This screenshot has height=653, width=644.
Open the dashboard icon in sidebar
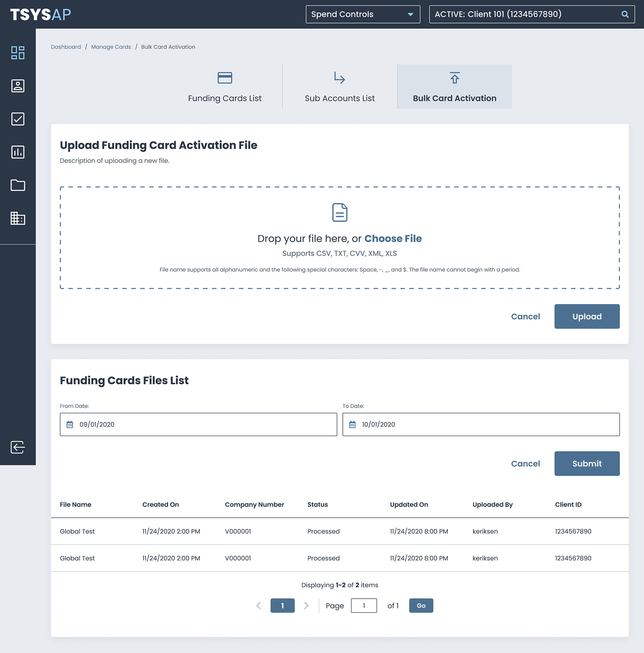[17, 53]
